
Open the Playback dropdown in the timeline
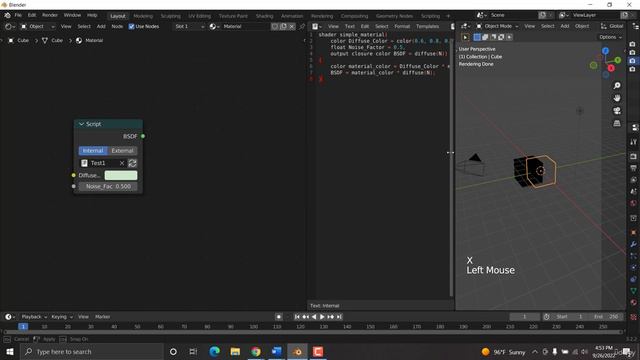tap(34, 317)
